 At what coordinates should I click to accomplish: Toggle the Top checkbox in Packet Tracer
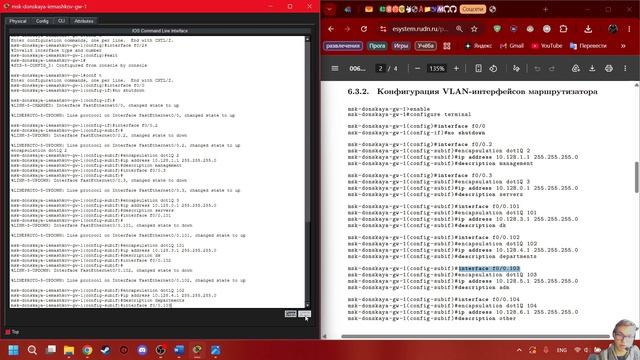pyautogui.click(x=8, y=332)
